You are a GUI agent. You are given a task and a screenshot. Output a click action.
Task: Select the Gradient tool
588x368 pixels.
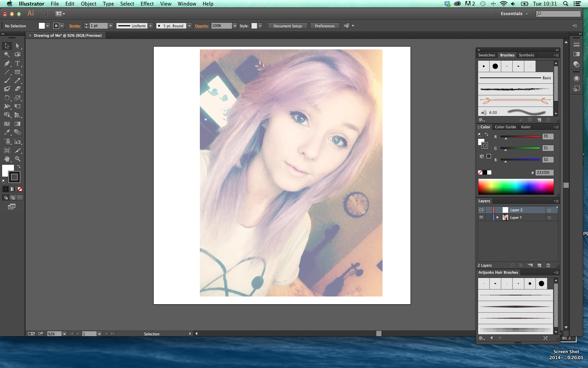coord(17,124)
